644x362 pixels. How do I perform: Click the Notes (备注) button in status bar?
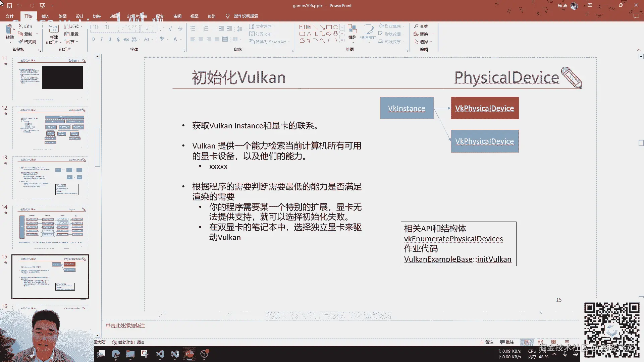[x=486, y=342]
